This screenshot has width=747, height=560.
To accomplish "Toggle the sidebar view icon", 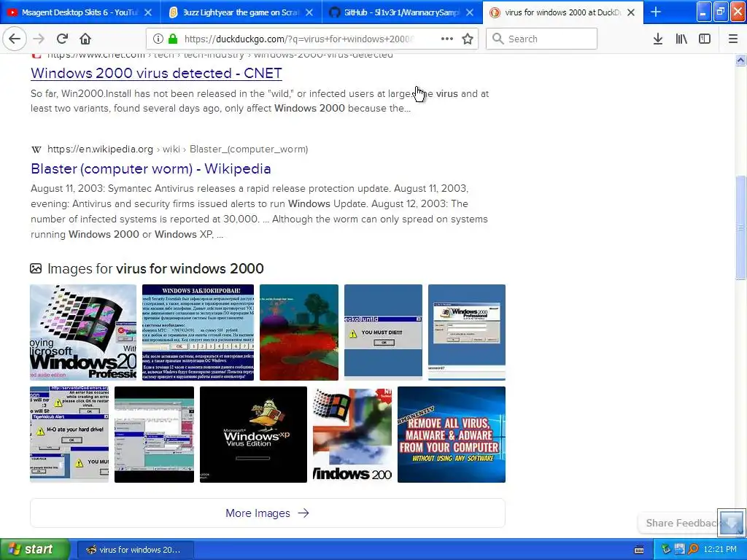I will pos(705,39).
